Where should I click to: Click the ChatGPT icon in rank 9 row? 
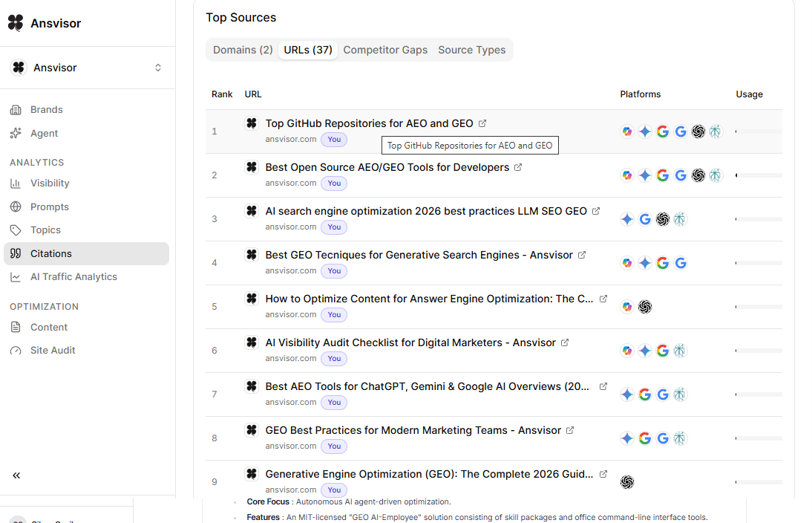(627, 482)
